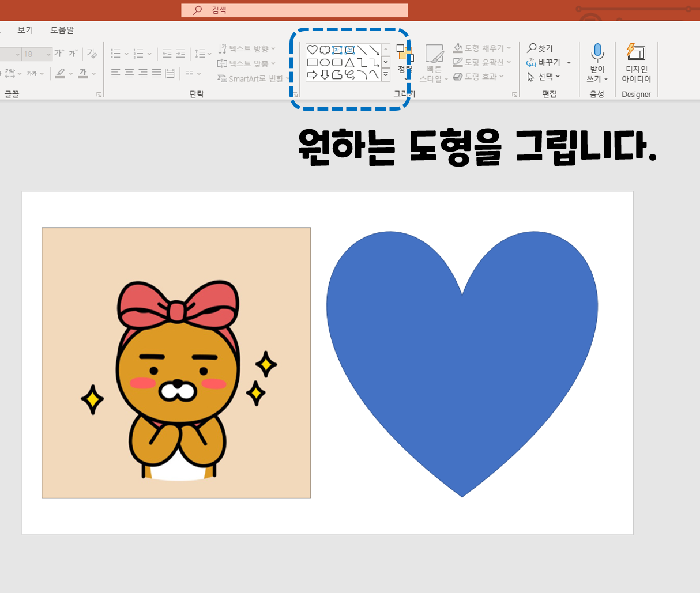Pick the right arrow block shape
The image size is (700, 593).
tap(313, 74)
